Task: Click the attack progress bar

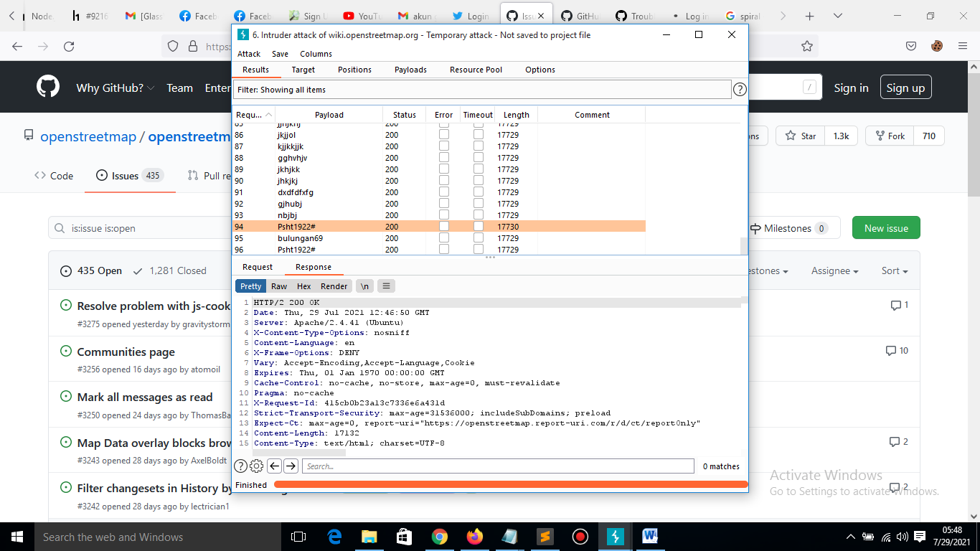Action: tap(510, 485)
